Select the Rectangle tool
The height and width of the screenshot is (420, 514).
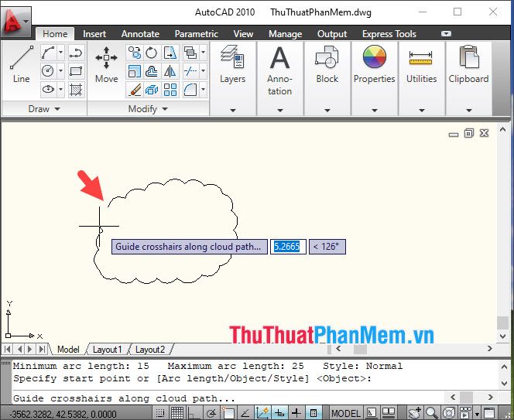[x=76, y=70]
